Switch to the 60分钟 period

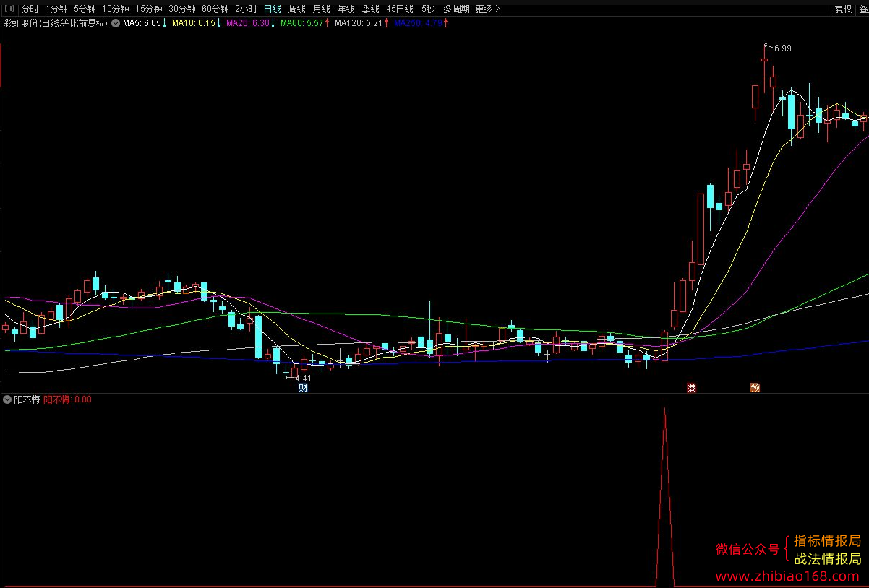click(x=215, y=9)
